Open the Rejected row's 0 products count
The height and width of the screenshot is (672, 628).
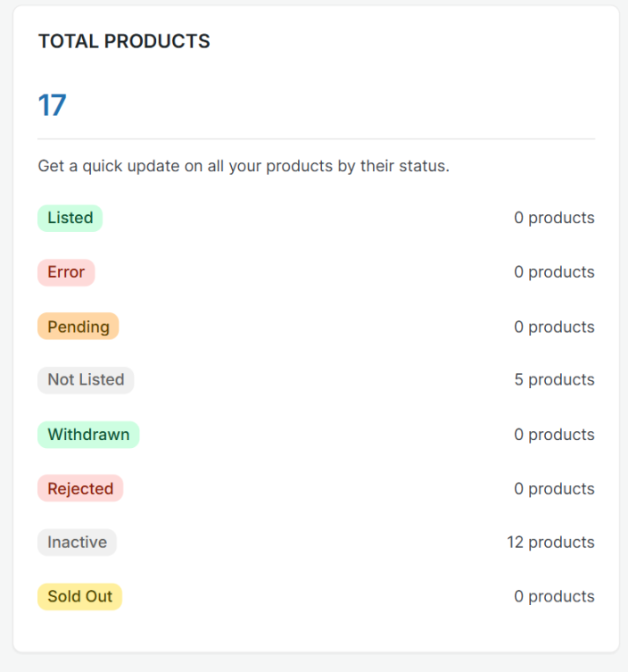coord(553,489)
